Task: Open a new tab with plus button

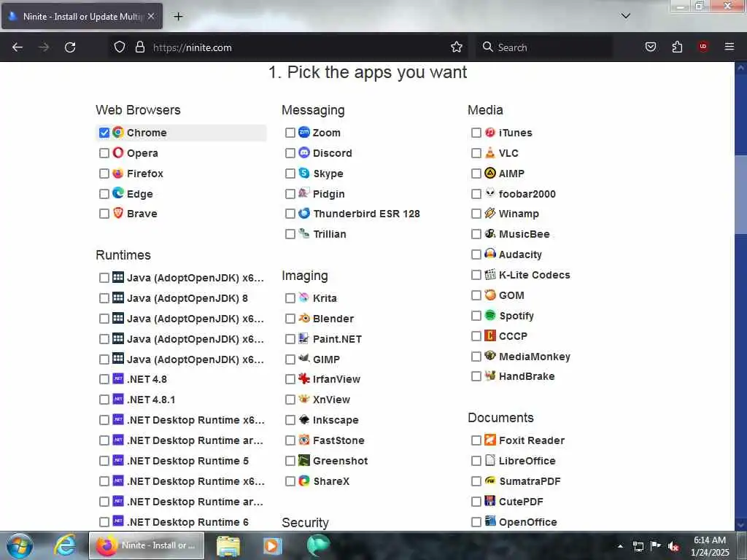Action: 178,16
